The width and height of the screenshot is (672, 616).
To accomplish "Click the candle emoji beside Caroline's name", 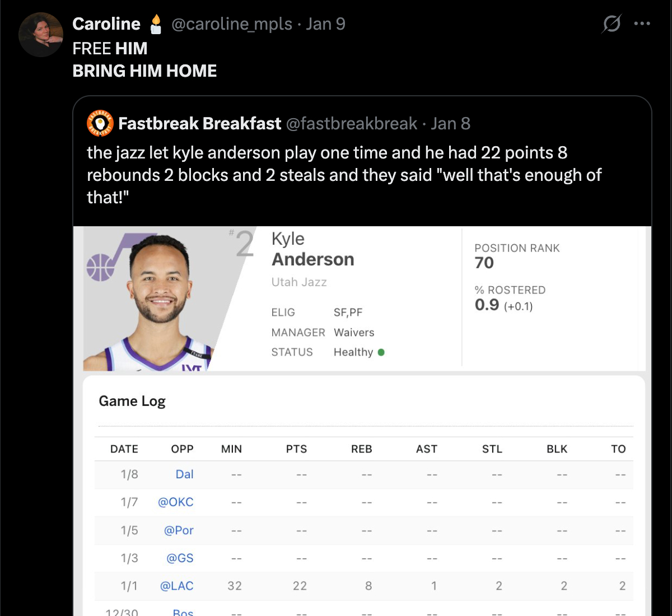I will 156,24.
